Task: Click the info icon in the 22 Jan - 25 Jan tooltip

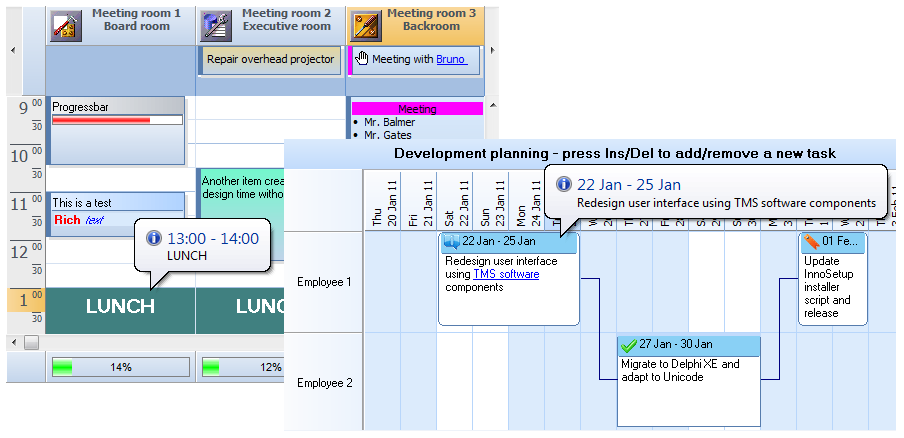Action: (x=564, y=184)
